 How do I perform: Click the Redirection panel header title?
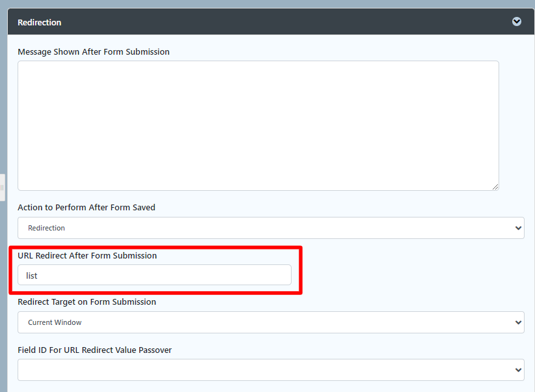tap(40, 22)
